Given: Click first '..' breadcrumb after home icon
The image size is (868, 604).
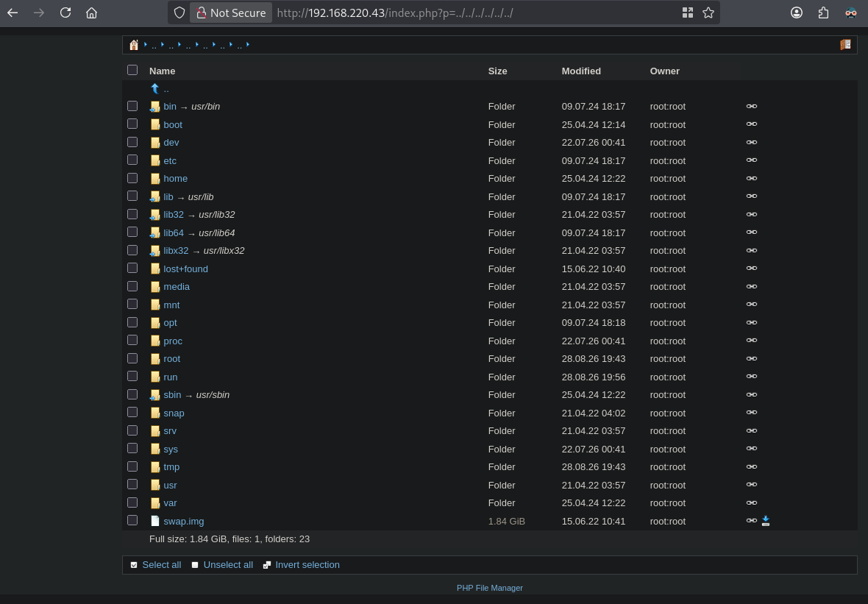Looking at the screenshot, I should pos(154,46).
